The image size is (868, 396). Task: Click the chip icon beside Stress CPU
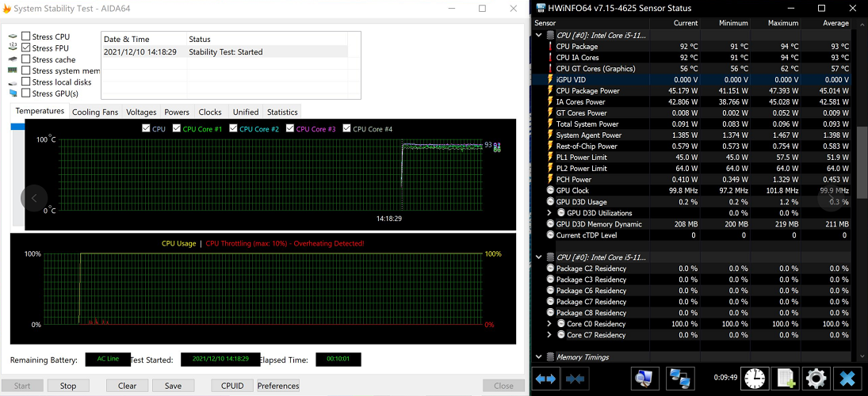pyautogui.click(x=13, y=36)
